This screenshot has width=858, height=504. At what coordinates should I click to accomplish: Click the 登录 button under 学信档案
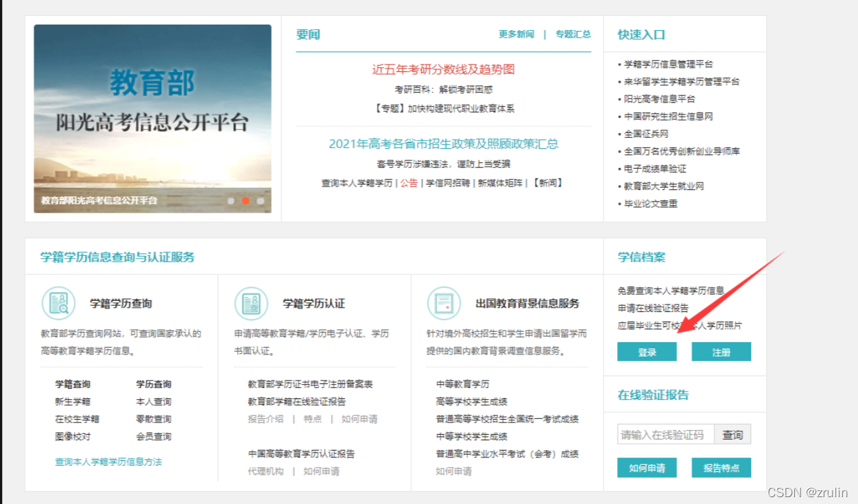[x=647, y=352]
